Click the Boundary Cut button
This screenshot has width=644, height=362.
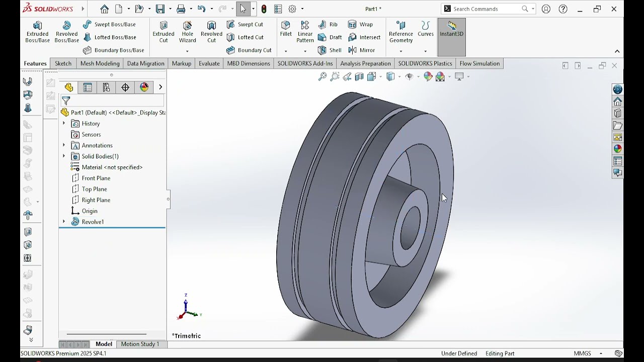tap(249, 50)
